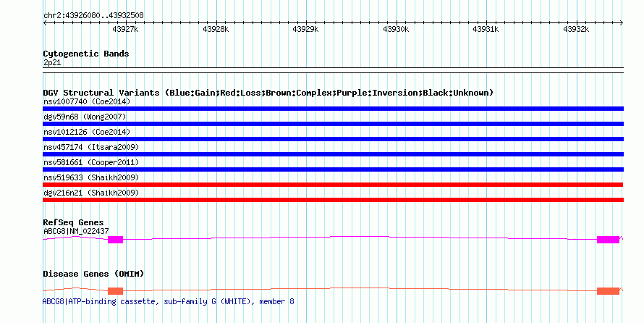Click the dgv59n68 (Wong2007) label

coord(85,117)
